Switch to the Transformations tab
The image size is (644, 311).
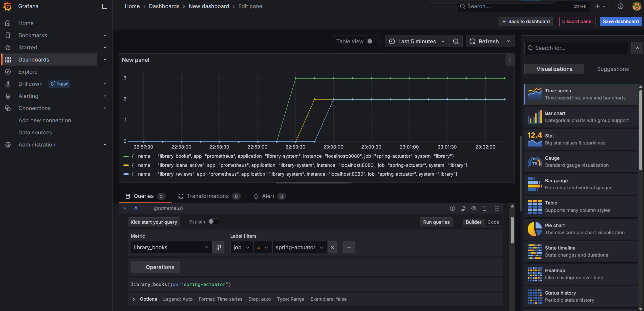pos(207,196)
